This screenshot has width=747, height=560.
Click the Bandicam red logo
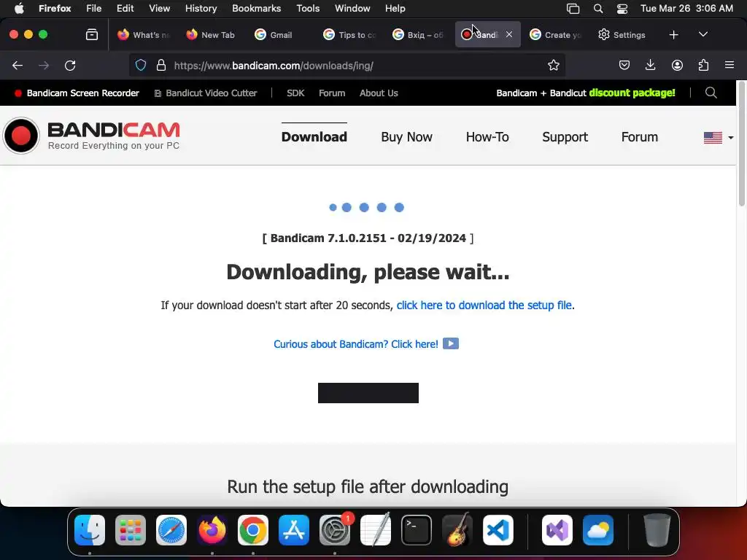tap(21, 136)
